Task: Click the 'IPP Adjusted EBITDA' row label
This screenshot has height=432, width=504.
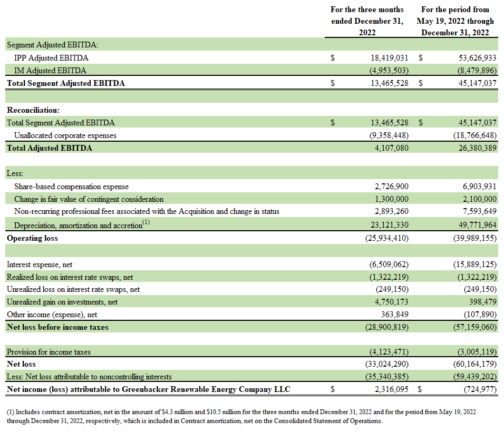Action: click(x=51, y=58)
